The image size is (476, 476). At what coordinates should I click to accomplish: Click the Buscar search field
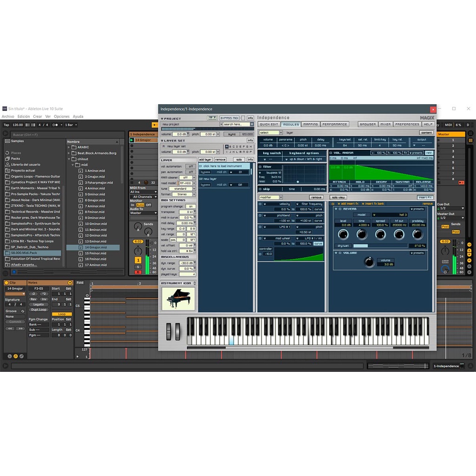coord(67,135)
